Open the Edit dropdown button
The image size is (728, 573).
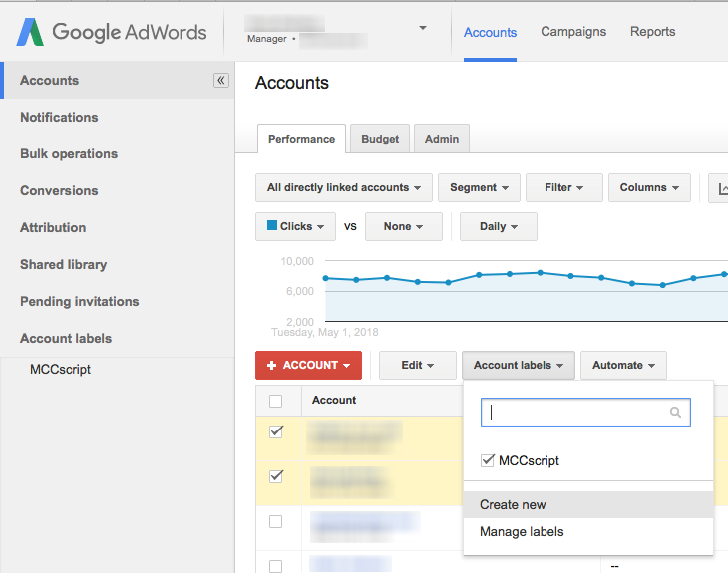(418, 365)
